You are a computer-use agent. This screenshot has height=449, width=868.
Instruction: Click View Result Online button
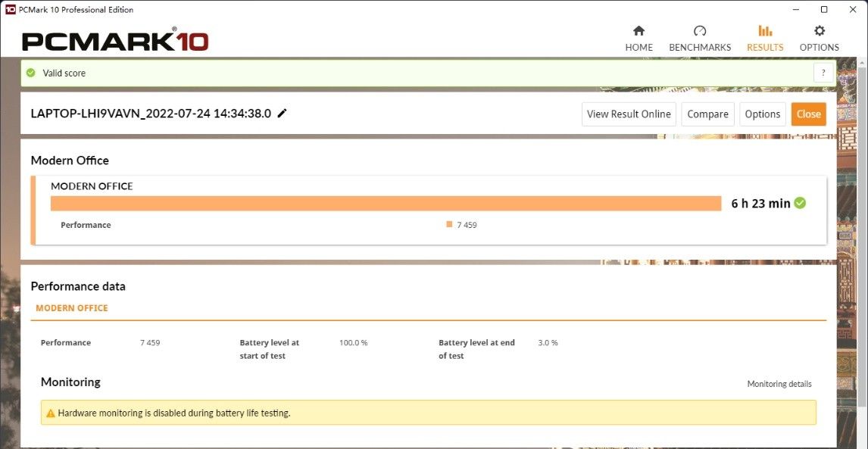(629, 114)
